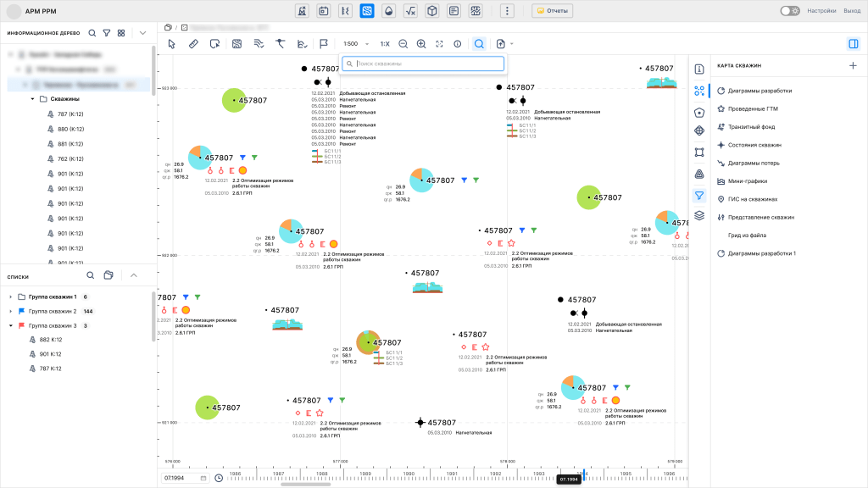Open the 1:500 scale dropdown
Viewport: 868px width, 488px height.
355,43
